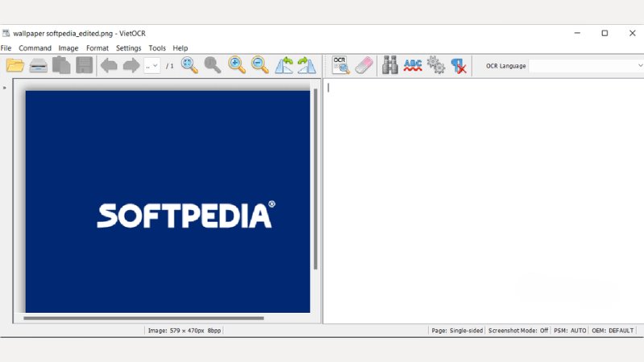This screenshot has height=362, width=644.
Task: Click the VietOCR title bar app icon
Action: (x=6, y=33)
